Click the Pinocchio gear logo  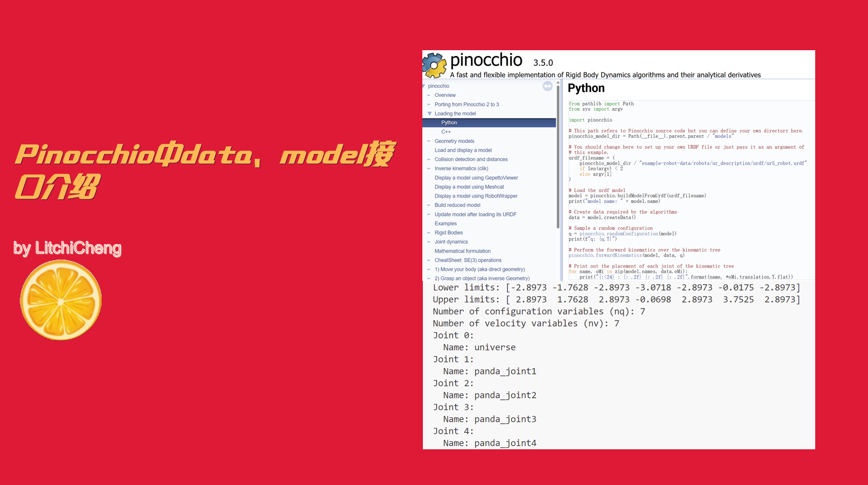coord(434,65)
